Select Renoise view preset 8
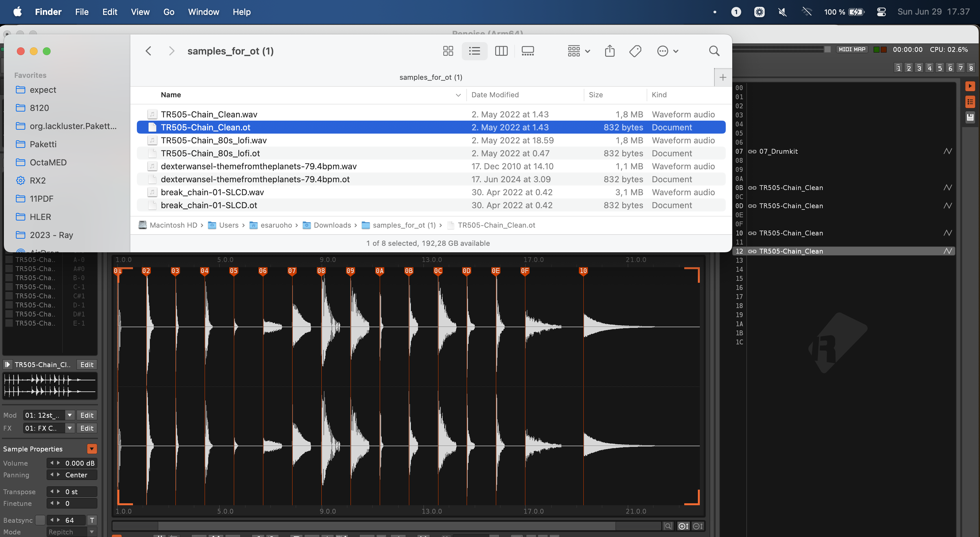 [x=971, y=68]
